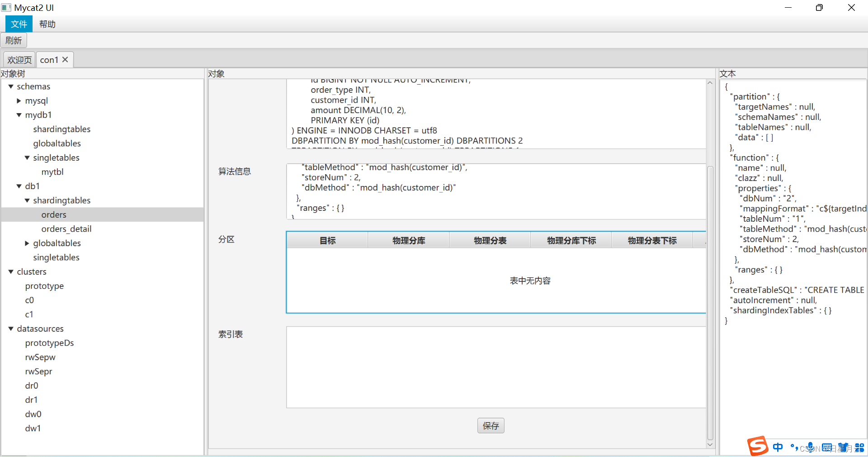
Task: Select the prototypeDs datasource
Action: [49, 343]
